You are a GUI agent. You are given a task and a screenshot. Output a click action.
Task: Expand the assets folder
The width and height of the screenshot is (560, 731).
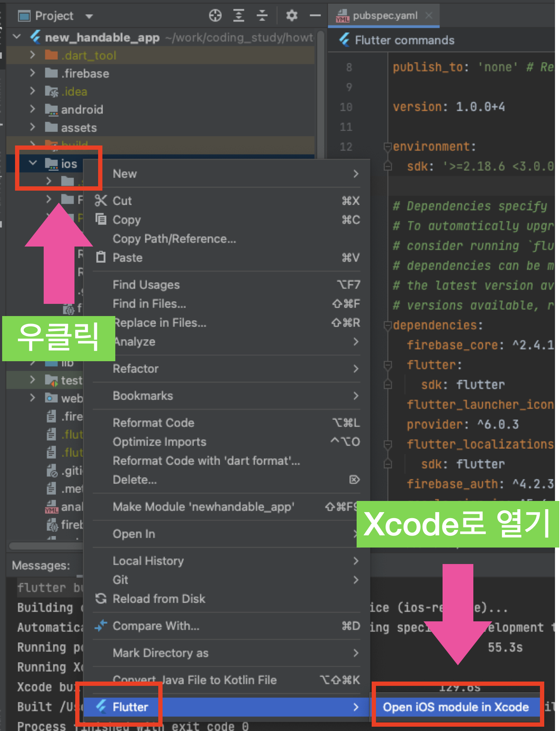tap(32, 127)
